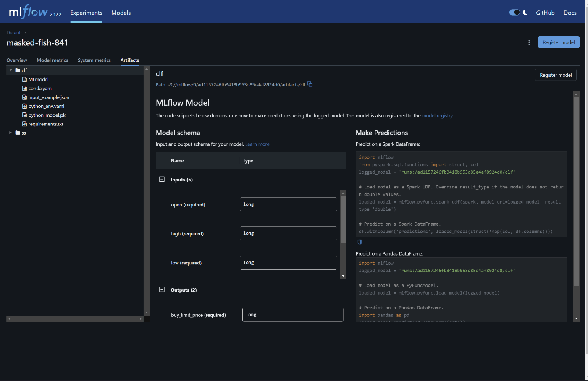Click the requirements.txt file icon

(24, 124)
